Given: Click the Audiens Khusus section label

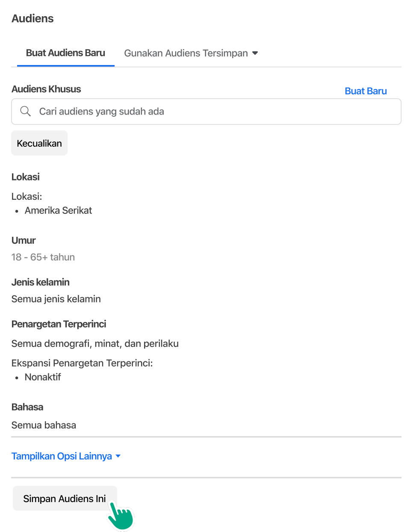Looking at the screenshot, I should pyautogui.click(x=46, y=89).
